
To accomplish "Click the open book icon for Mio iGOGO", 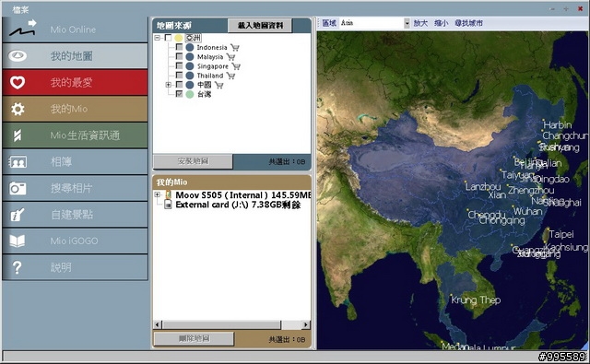I will pos(18,241).
